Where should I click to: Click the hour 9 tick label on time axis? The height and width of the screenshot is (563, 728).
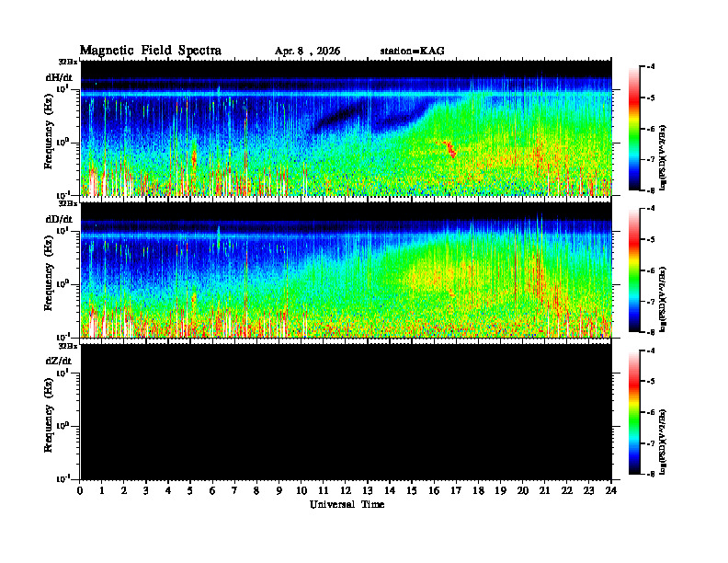279,491
